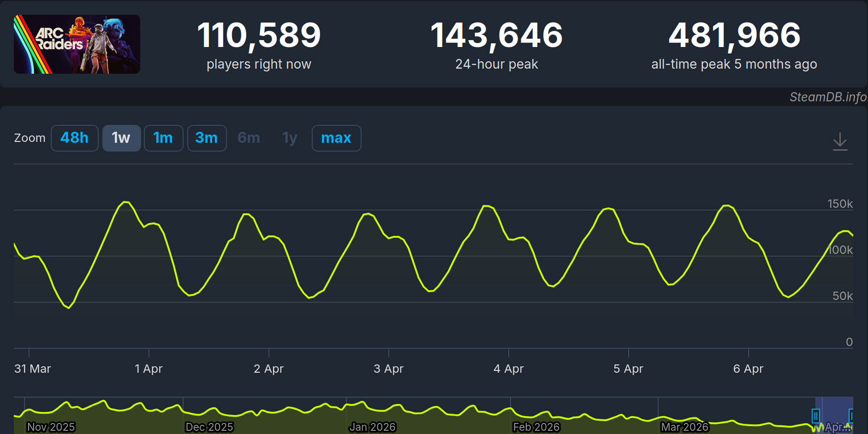Set chart zoom to 48h

pyautogui.click(x=75, y=138)
